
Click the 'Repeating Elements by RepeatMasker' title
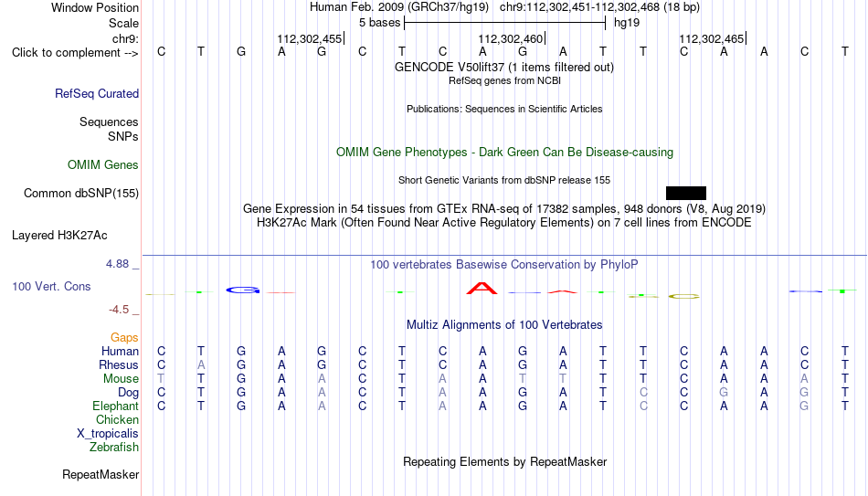pyautogui.click(x=504, y=462)
